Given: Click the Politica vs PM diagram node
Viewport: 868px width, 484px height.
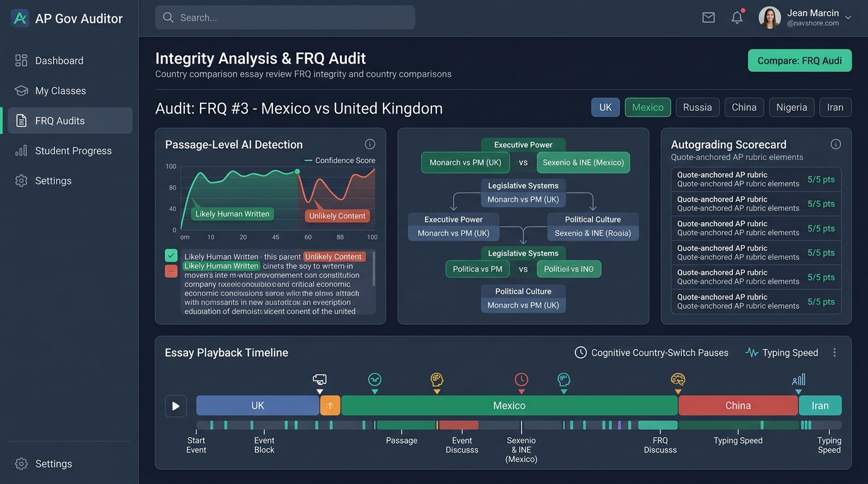Looking at the screenshot, I should coord(478,269).
